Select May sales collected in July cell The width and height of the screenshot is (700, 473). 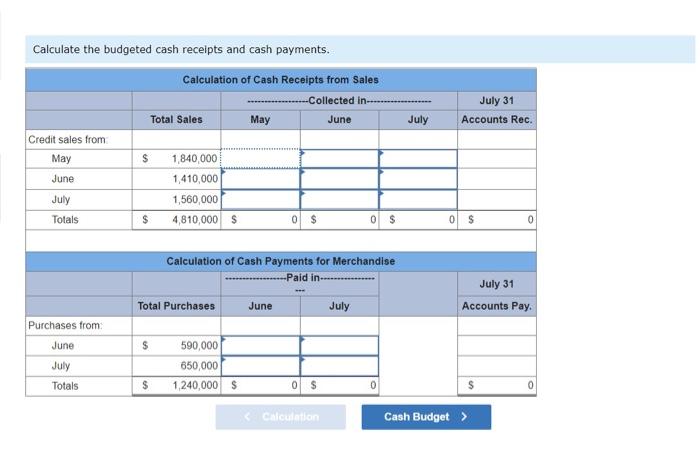pyautogui.click(x=418, y=158)
